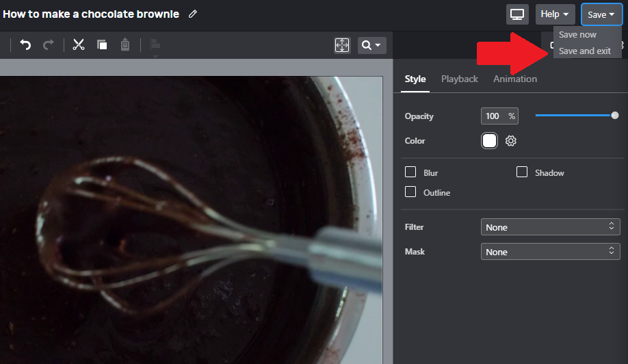The image size is (628, 364).
Task: Enable the Shadow checkbox
Action: pos(521,172)
